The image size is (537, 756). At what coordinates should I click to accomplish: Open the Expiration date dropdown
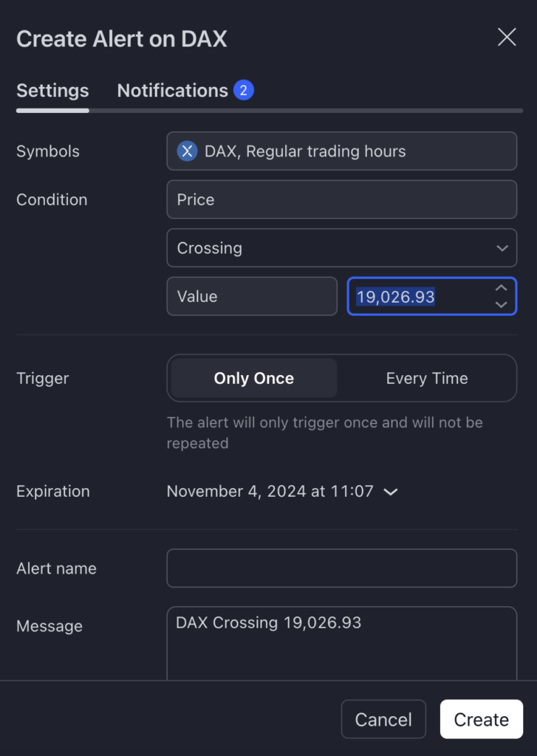click(282, 491)
